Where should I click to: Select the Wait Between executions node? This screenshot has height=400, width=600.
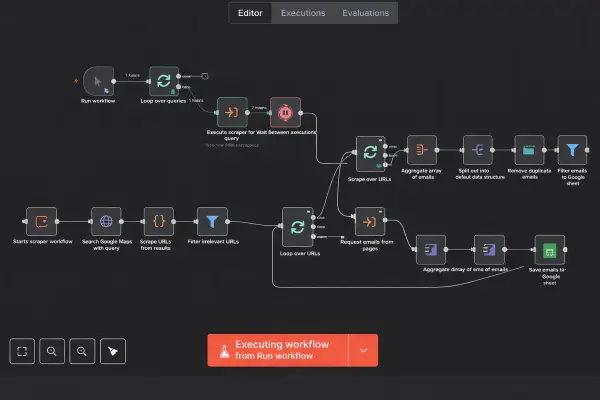[x=285, y=112]
